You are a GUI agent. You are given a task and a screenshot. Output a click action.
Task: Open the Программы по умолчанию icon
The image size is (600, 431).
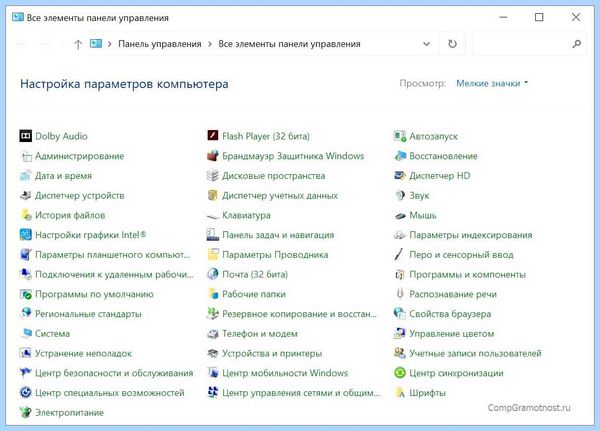coord(26,294)
